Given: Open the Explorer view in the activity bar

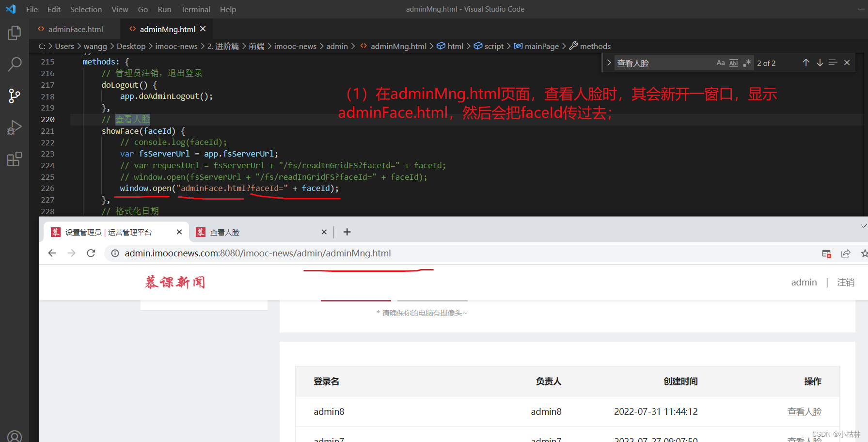Looking at the screenshot, I should tap(14, 32).
